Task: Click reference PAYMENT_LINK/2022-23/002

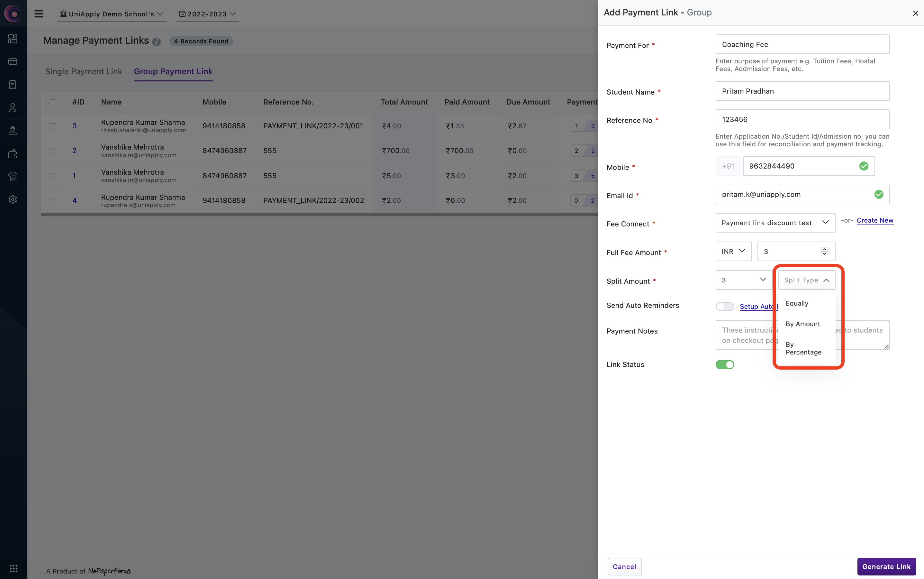Action: [313, 201]
